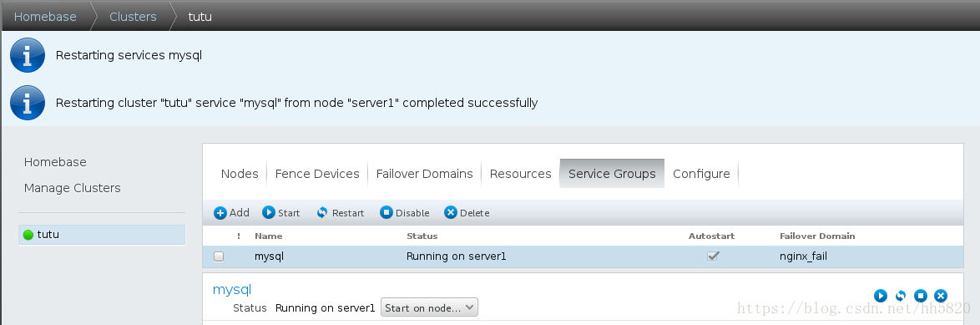Click the Autostart column header
Image resolution: width=980 pixels, height=325 pixels.
[712, 236]
